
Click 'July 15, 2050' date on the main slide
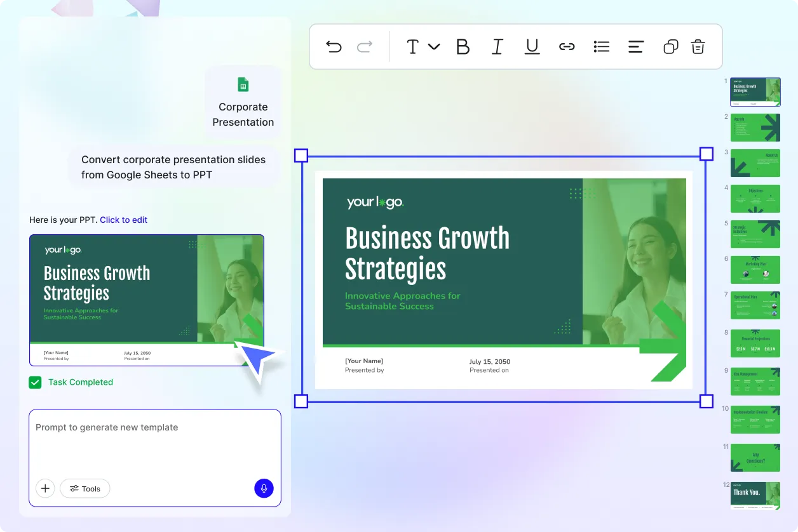pos(490,361)
